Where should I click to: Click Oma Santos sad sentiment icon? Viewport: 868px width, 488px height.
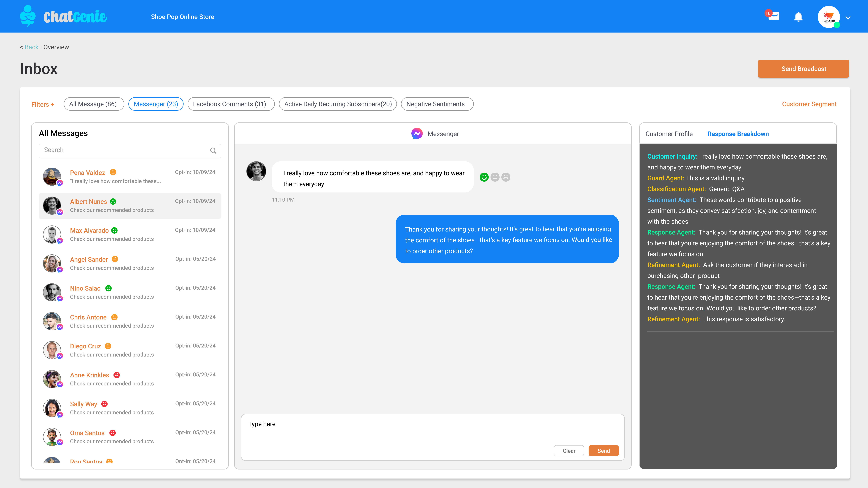[x=113, y=433]
